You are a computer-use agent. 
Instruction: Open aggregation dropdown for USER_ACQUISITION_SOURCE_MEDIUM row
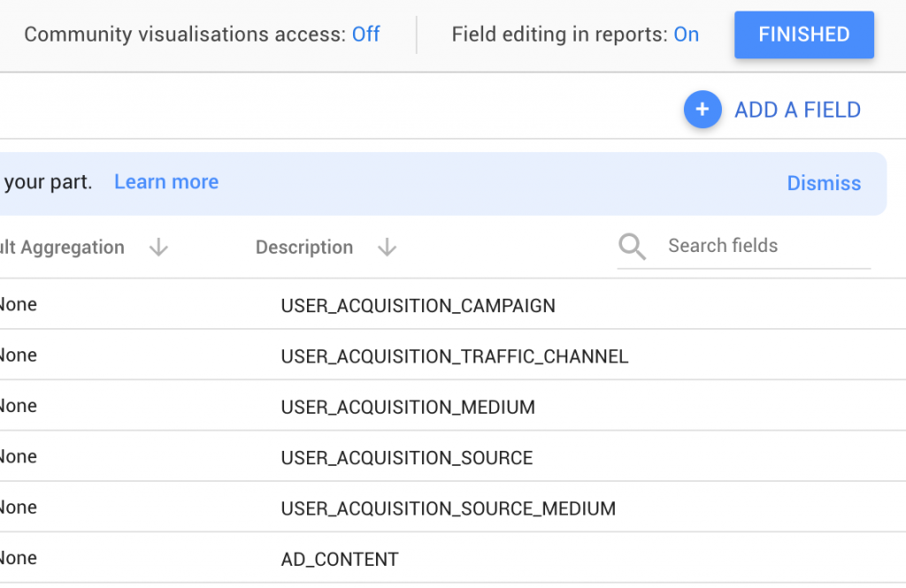(19, 508)
